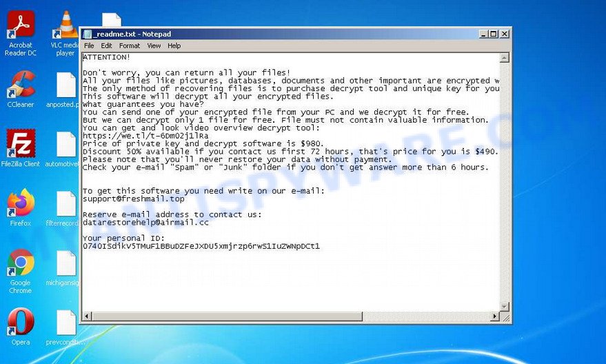Open CCleaner desktop icon
This screenshot has width=606, height=364.
pyautogui.click(x=21, y=89)
